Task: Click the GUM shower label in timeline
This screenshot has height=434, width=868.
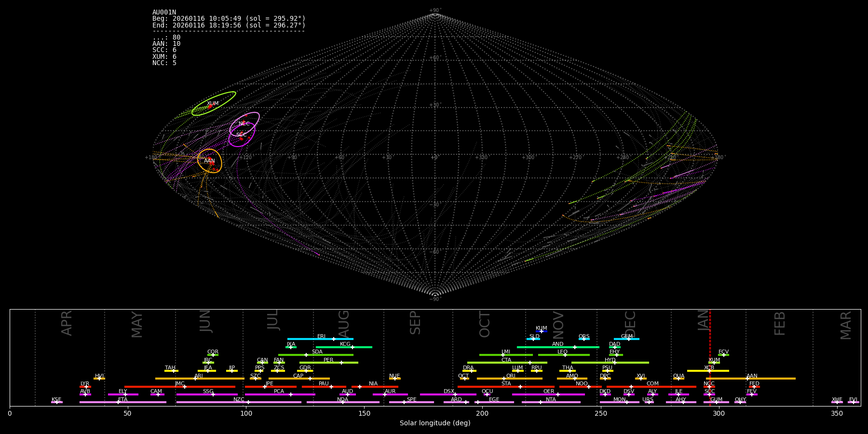Action: pos(716,400)
